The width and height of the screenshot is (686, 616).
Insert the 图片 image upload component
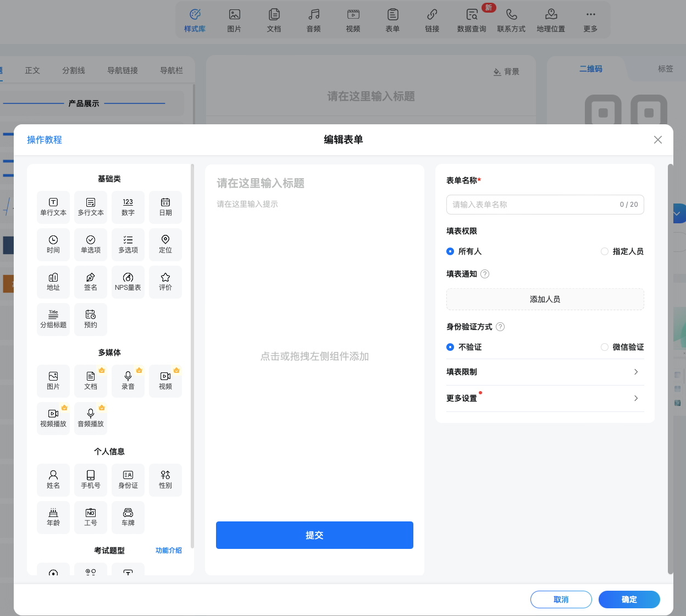coord(53,381)
